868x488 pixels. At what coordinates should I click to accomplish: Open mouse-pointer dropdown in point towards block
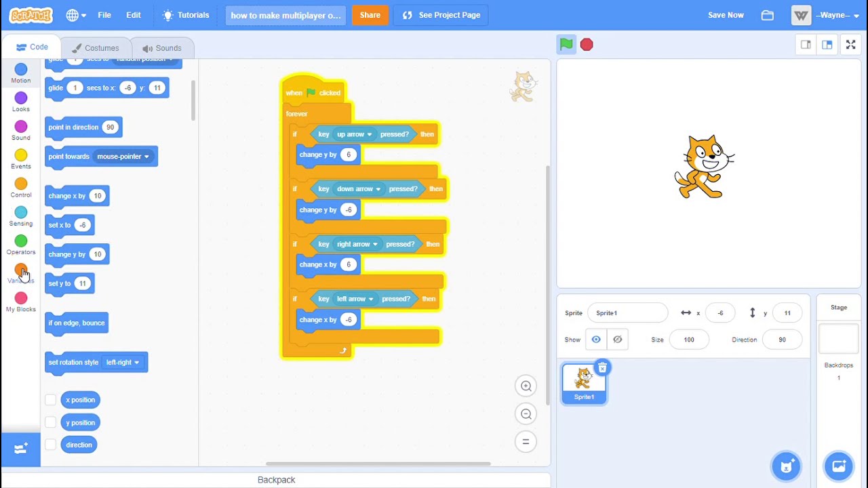123,157
